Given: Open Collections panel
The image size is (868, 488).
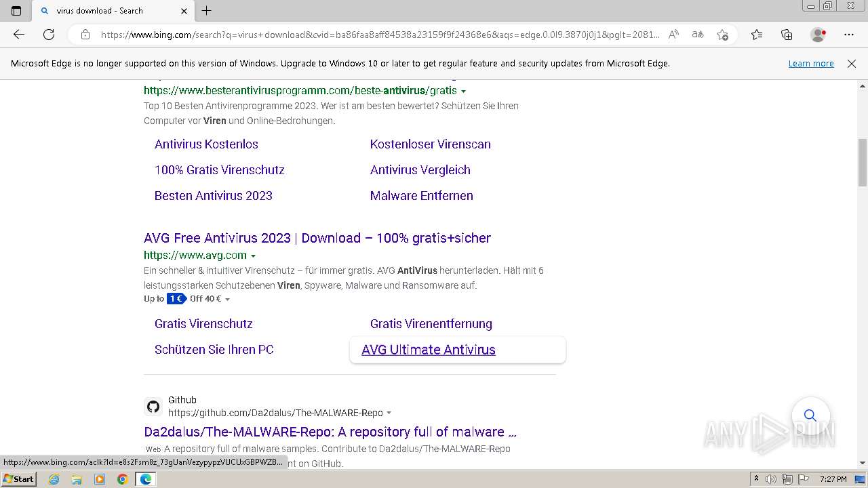Looking at the screenshot, I should pos(787,35).
